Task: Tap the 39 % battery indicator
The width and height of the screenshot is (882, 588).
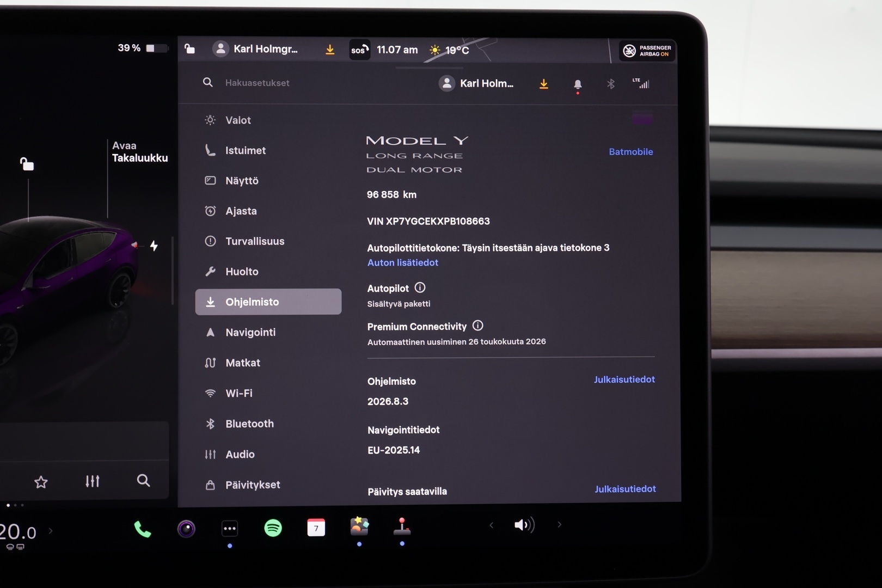Action: [x=143, y=48]
